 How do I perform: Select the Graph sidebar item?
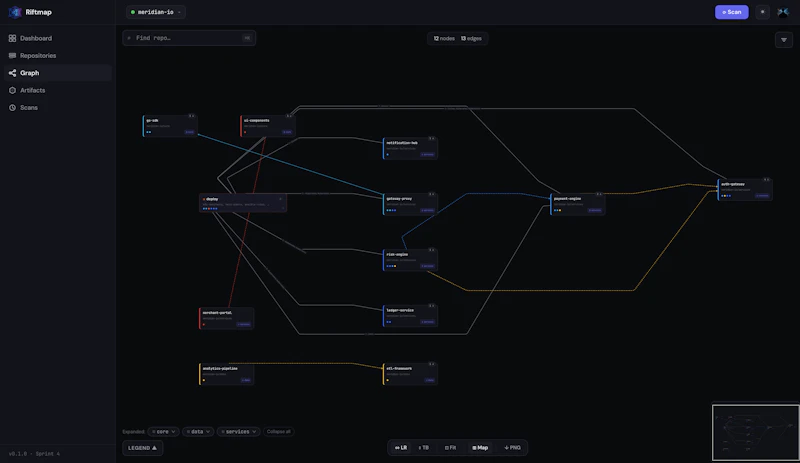[58, 73]
